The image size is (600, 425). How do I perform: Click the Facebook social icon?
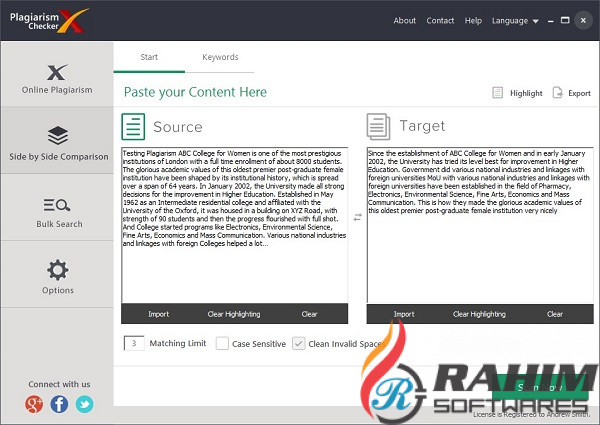(59, 404)
